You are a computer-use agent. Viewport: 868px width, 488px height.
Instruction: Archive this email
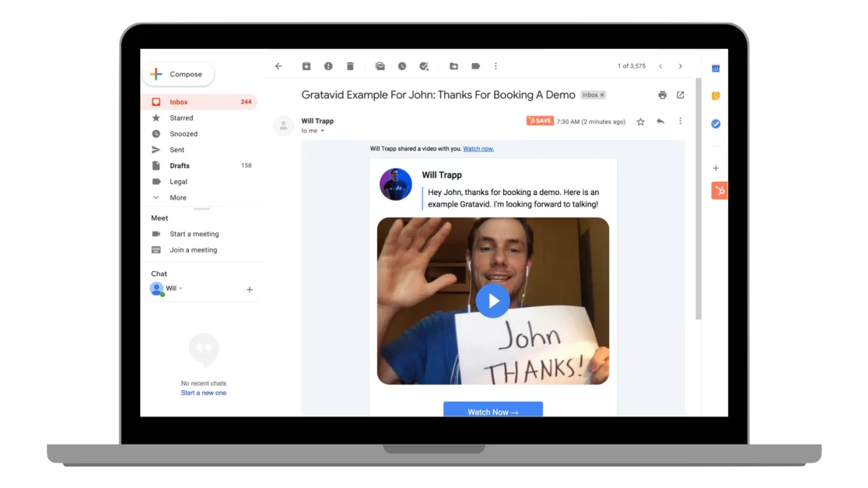306,66
